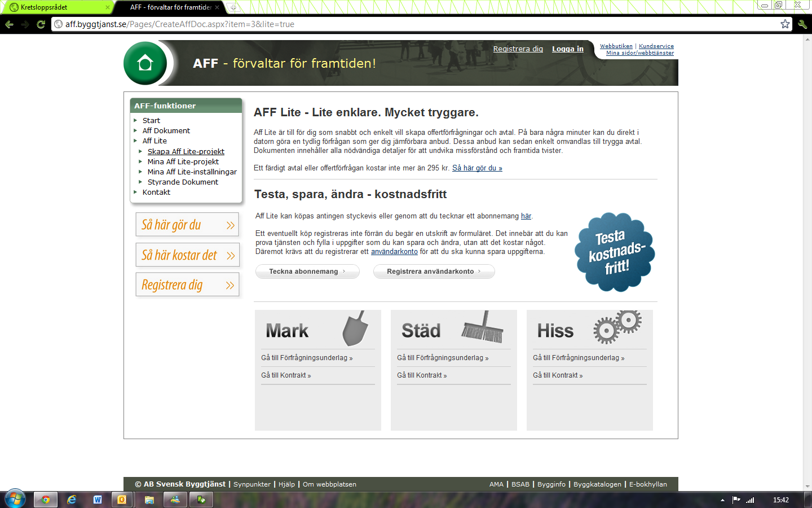The height and width of the screenshot is (508, 812).
Task: Open Hjälp footer link
Action: click(286, 484)
